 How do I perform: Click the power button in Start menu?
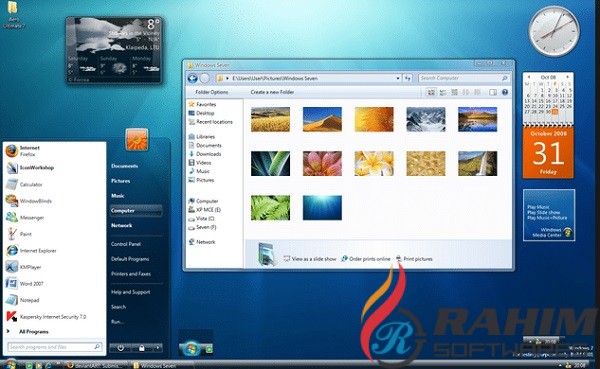pyautogui.click(x=120, y=348)
